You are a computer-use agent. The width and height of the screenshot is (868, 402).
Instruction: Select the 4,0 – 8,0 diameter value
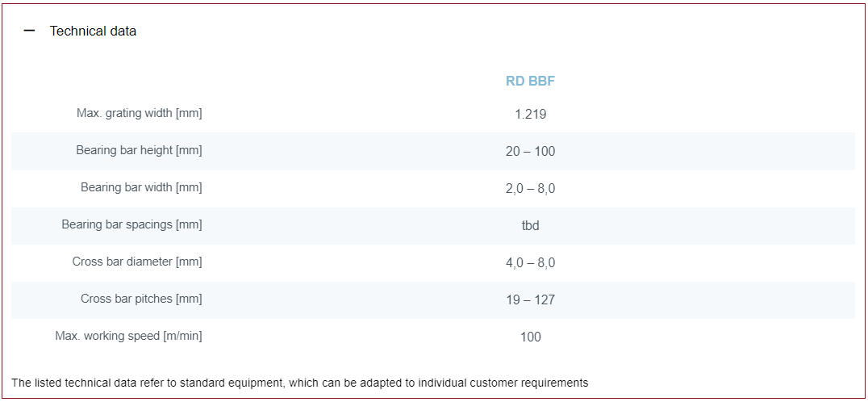tap(530, 262)
